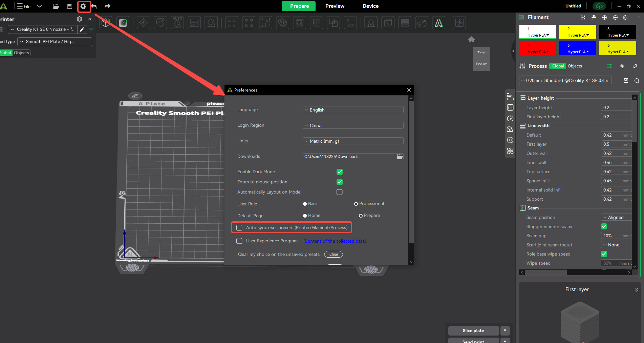Select the Support painting tool icon
Viewport: 644px width, 343px height.
coord(371,23)
